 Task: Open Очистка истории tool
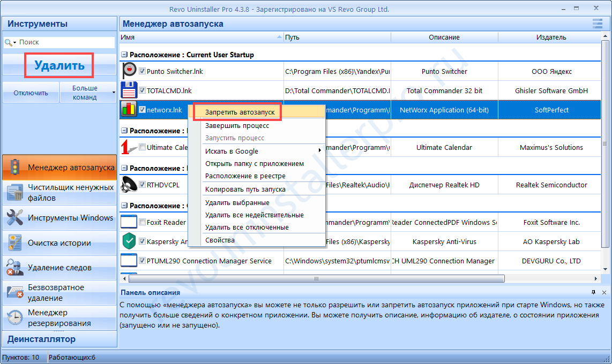click(x=59, y=243)
